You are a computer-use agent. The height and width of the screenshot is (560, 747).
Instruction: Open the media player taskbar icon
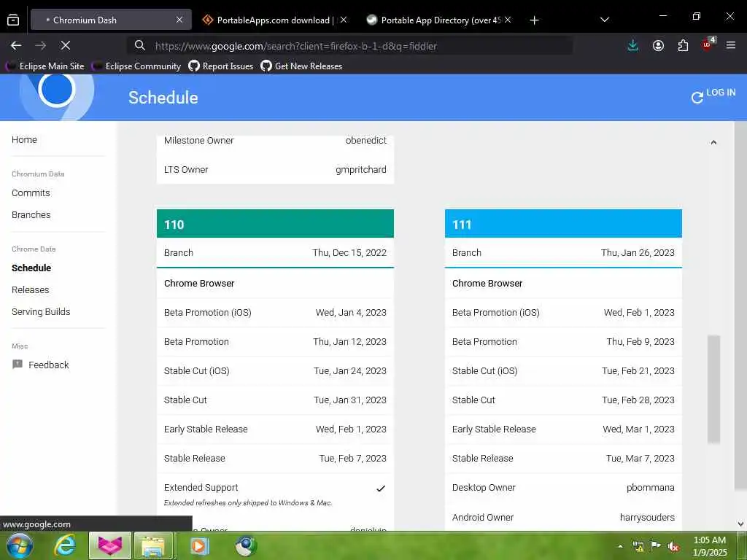coord(198,546)
